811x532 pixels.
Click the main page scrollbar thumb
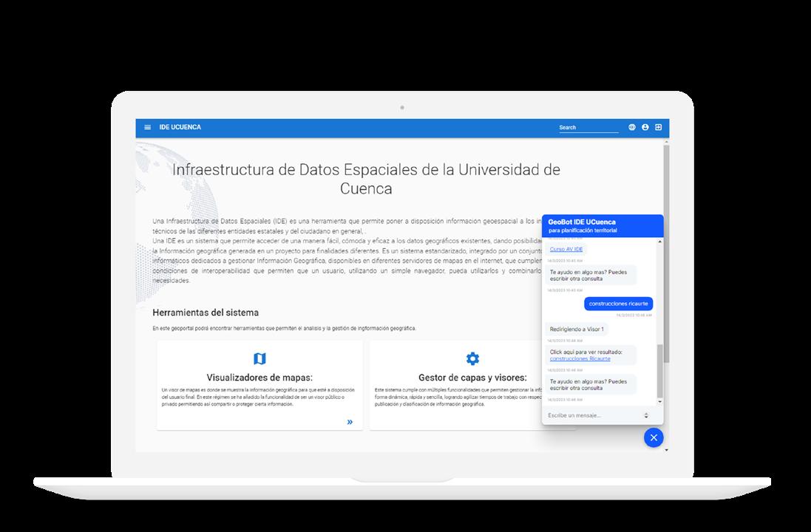click(666, 253)
